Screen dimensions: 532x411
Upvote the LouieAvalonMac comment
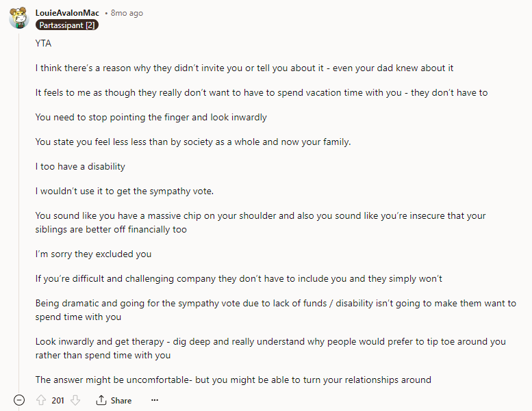(40, 400)
